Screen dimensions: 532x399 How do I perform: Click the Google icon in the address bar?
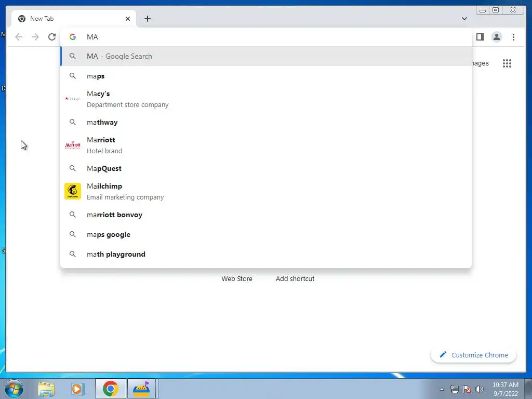point(73,37)
